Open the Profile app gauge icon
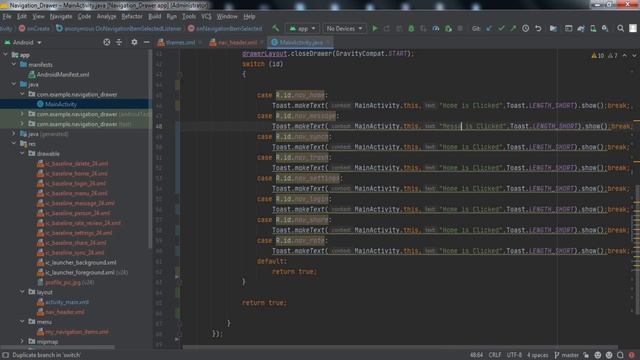 436,29
